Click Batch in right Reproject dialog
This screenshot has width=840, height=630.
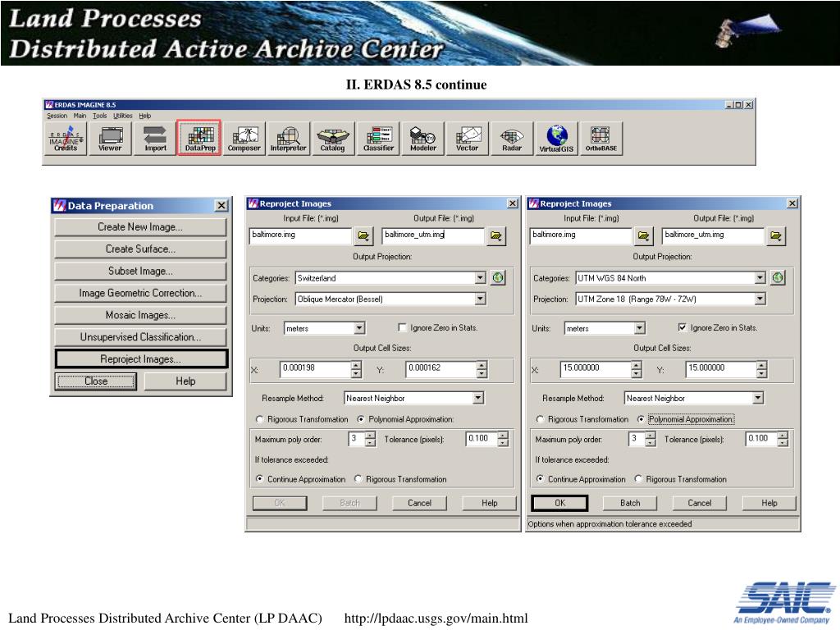coord(630,503)
